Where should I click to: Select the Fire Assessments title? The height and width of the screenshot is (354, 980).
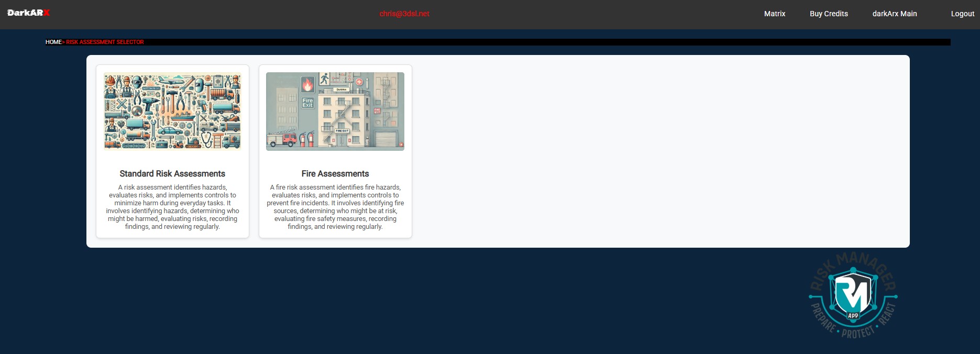pyautogui.click(x=335, y=174)
